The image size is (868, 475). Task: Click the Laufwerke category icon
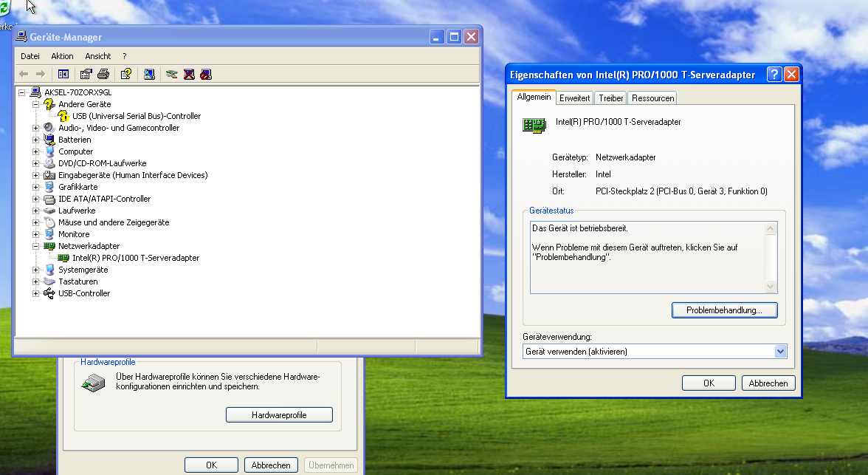49,211
